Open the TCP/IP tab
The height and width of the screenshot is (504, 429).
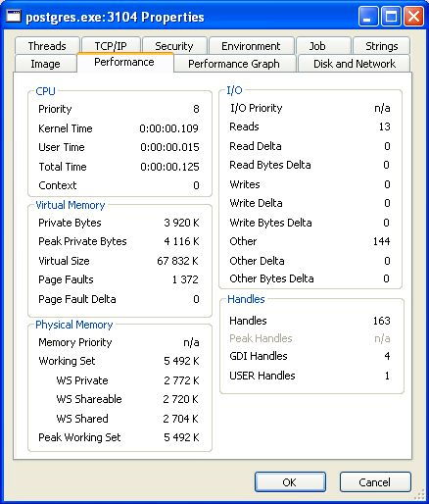[x=111, y=46]
